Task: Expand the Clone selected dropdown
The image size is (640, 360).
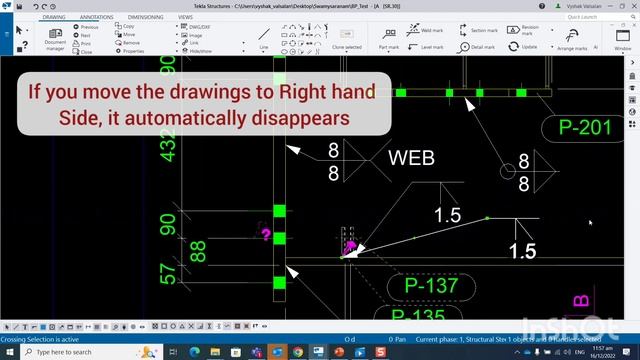Action: click(347, 52)
